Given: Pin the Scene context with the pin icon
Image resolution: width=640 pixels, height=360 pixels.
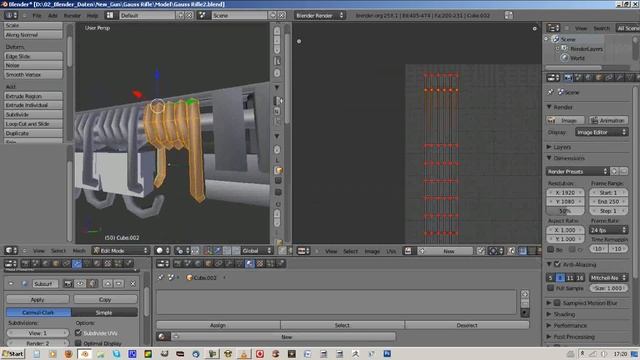Looking at the screenshot, I should pos(551,92).
